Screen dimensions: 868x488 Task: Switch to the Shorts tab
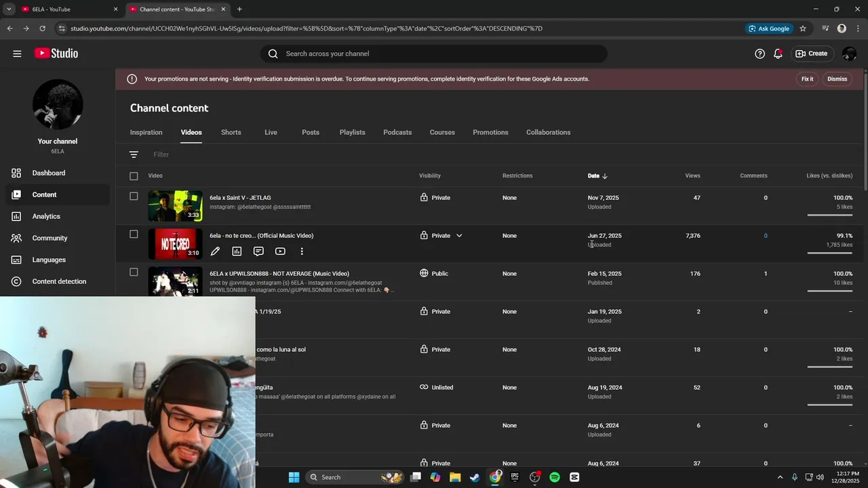[231, 132]
